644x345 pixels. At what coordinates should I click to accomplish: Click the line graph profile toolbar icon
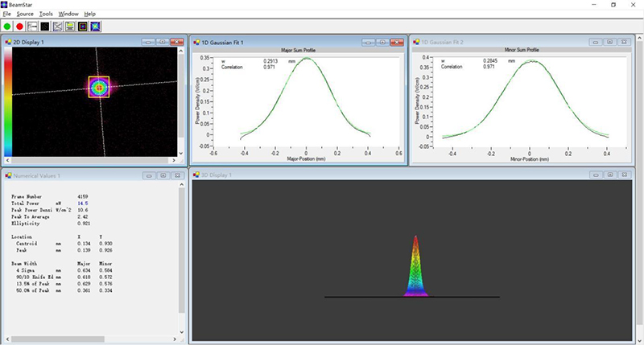coord(58,27)
